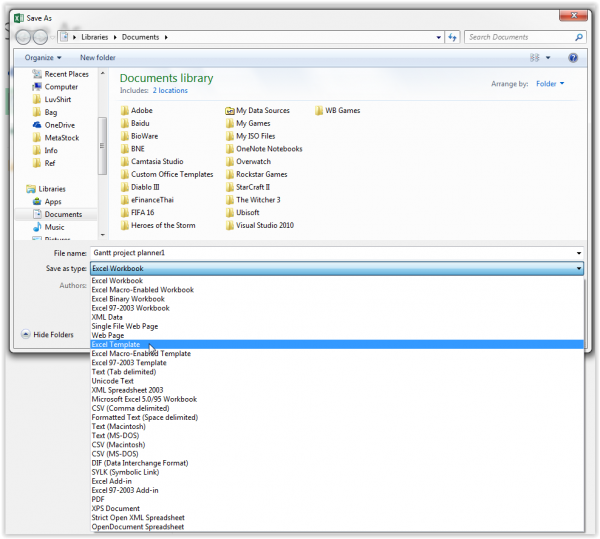
Task: Open the Music library icon in sidebar
Action: pyautogui.click(x=37, y=227)
